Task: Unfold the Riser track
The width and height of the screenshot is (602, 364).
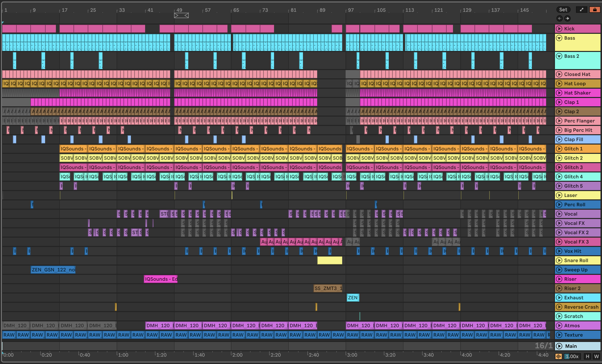Action: [x=559, y=279]
